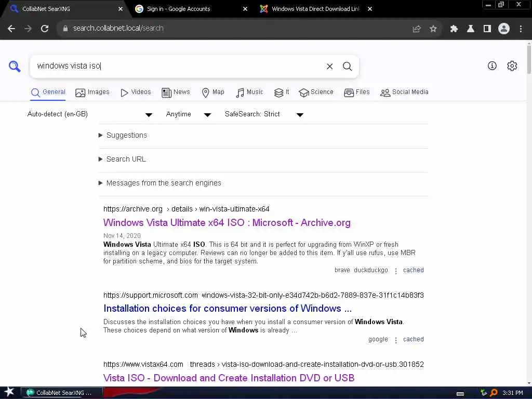
Task: Open result options dots on the Microsoft result
Action: 395,340
